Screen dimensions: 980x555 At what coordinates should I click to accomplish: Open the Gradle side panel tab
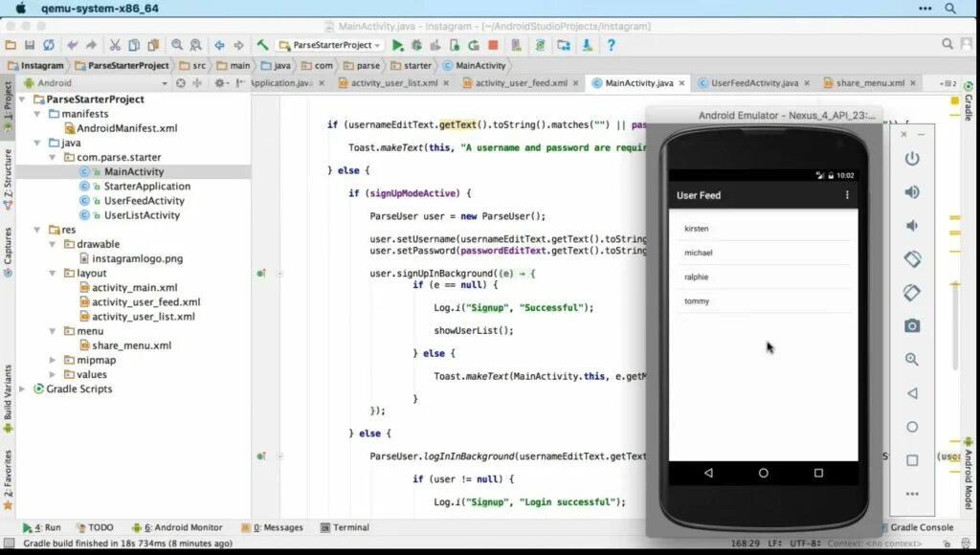coord(969,102)
